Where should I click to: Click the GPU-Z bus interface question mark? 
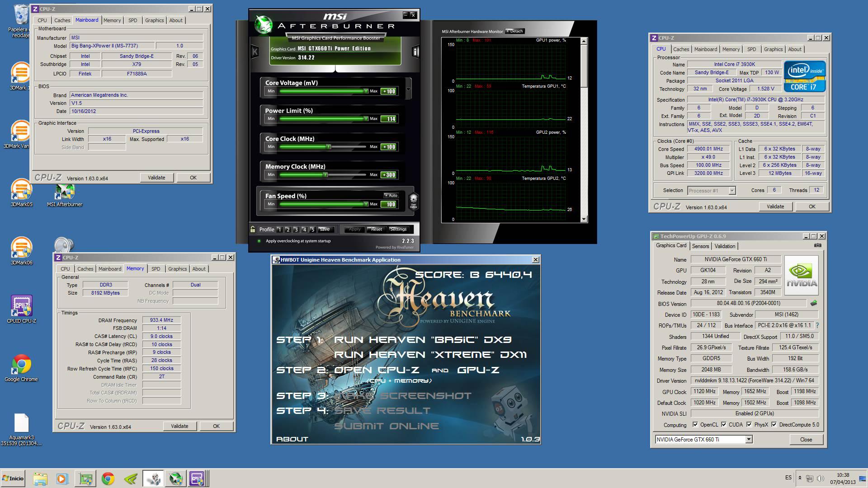coord(817,325)
